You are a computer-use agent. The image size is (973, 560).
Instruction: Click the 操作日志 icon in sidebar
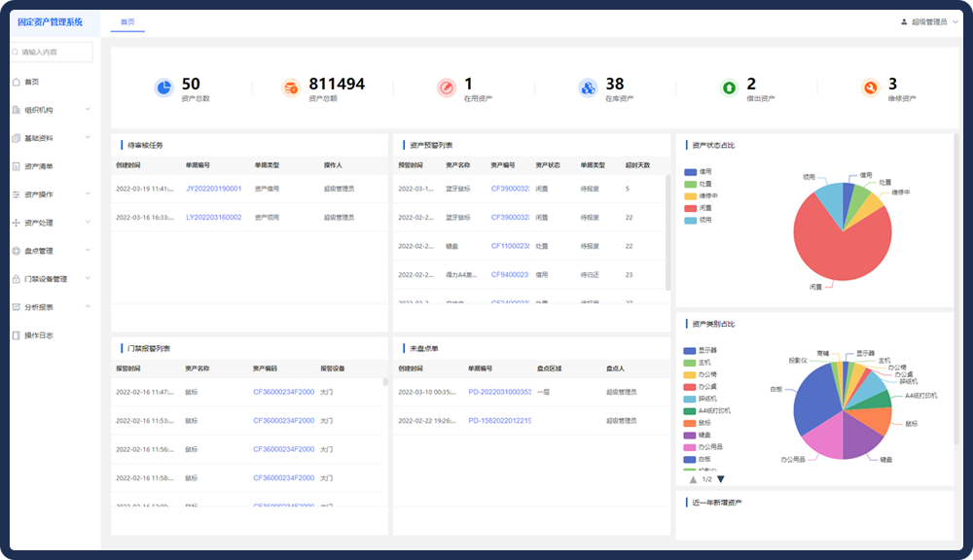(x=16, y=335)
